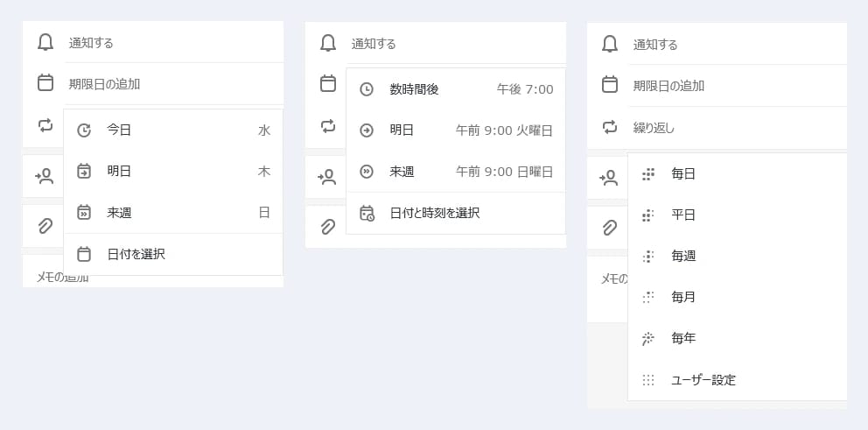The height and width of the screenshot is (430, 868).
Task: Click the bell icon above the 繰り返し row
Action: pyautogui.click(x=610, y=44)
